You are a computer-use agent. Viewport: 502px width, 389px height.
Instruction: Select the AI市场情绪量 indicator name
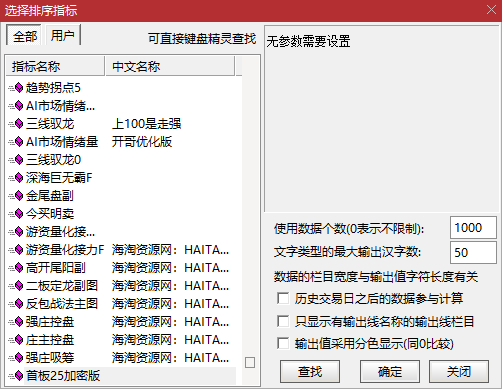tap(62, 142)
